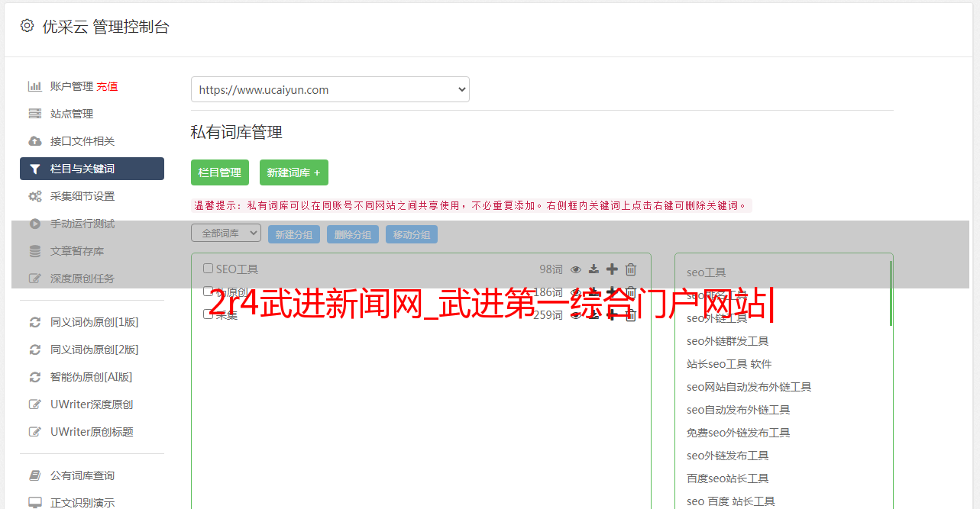Select keyword 免费seo外链发布工具

739,433
